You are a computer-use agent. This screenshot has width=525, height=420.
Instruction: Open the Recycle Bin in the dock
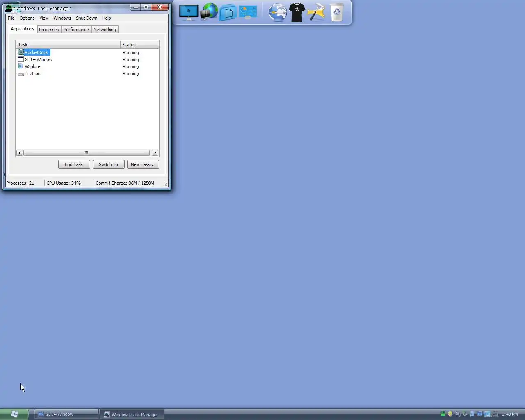point(337,12)
